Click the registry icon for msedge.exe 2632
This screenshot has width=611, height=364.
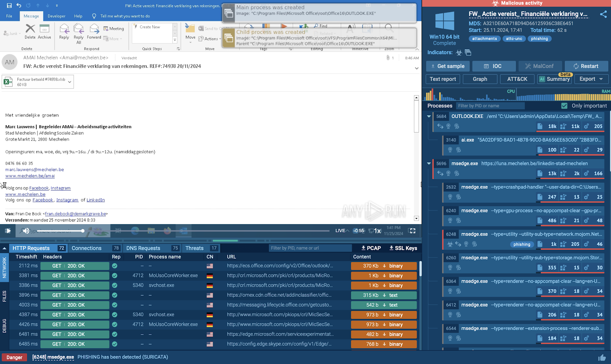click(x=563, y=197)
